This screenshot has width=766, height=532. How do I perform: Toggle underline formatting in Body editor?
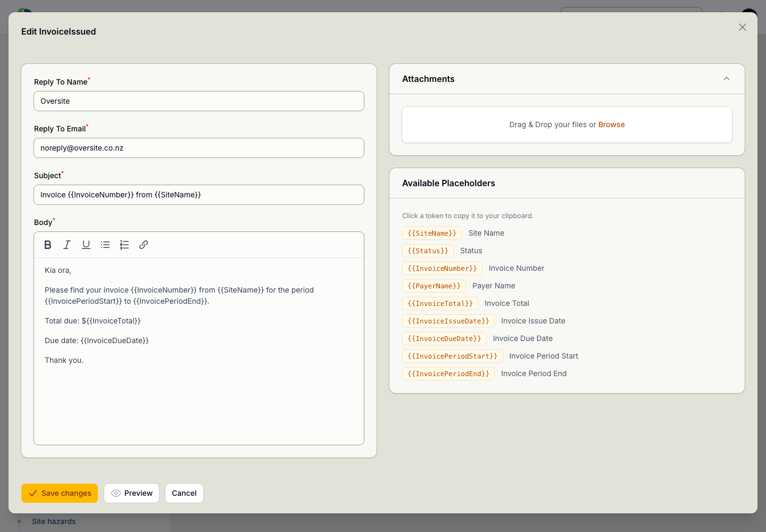(x=86, y=245)
